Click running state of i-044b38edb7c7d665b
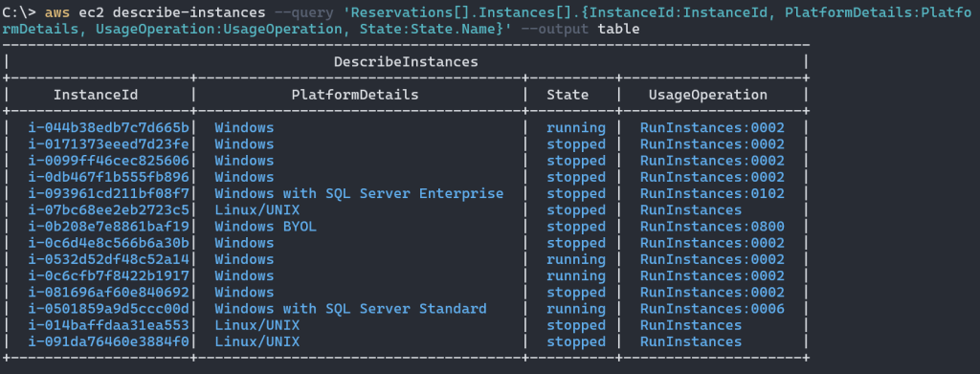 576,128
